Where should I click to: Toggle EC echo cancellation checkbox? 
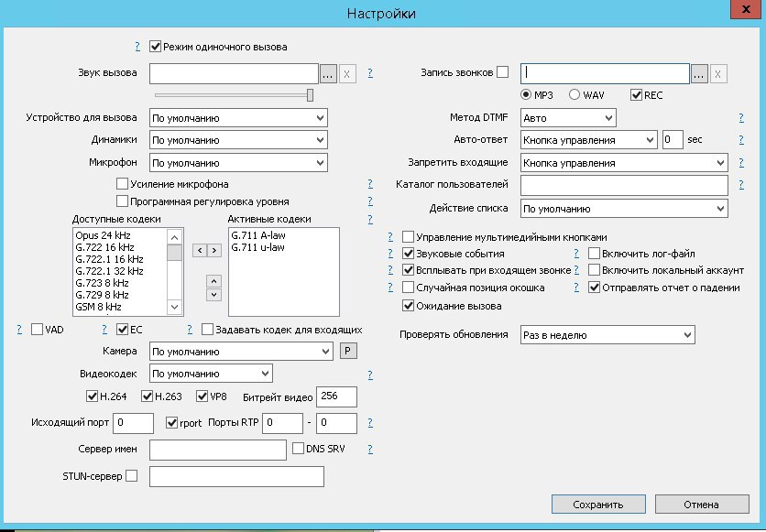[122, 330]
